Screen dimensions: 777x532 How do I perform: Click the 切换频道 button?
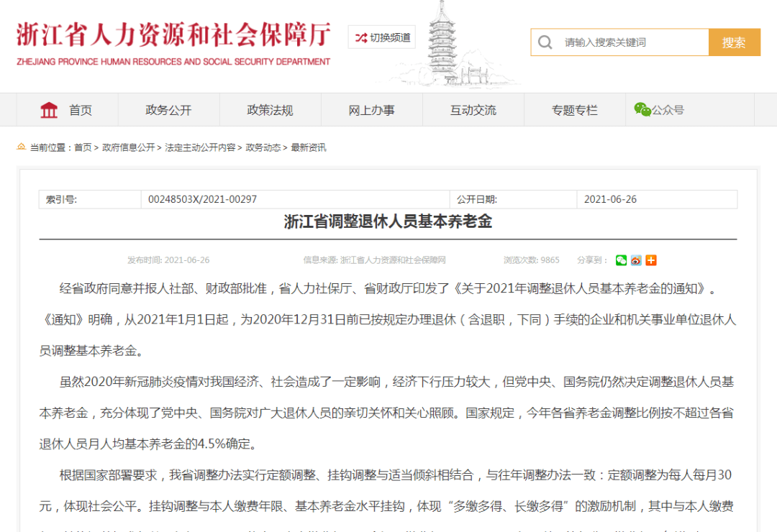(381, 37)
